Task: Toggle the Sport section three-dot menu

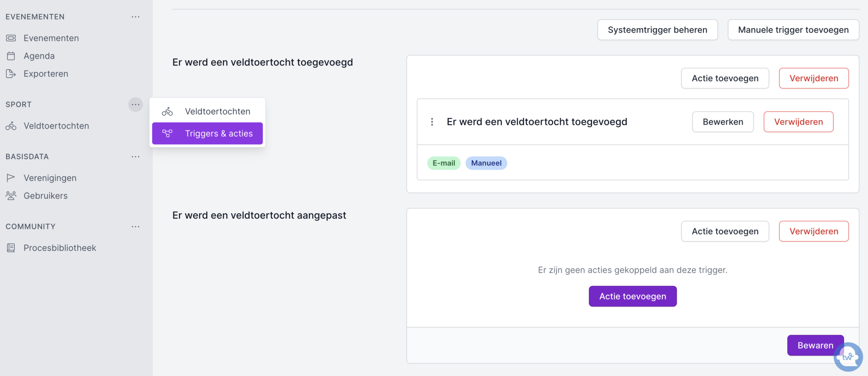Action: (135, 105)
